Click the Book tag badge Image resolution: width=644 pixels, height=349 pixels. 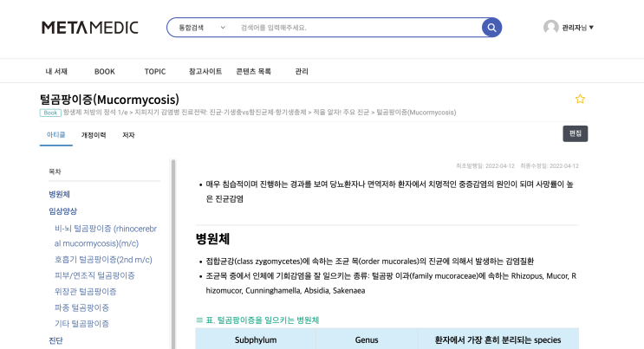point(50,113)
